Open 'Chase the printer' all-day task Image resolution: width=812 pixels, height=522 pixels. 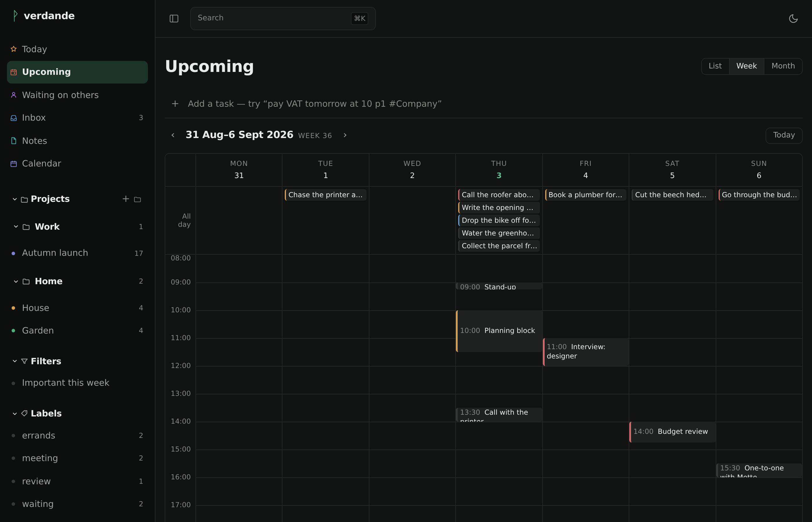(325, 195)
